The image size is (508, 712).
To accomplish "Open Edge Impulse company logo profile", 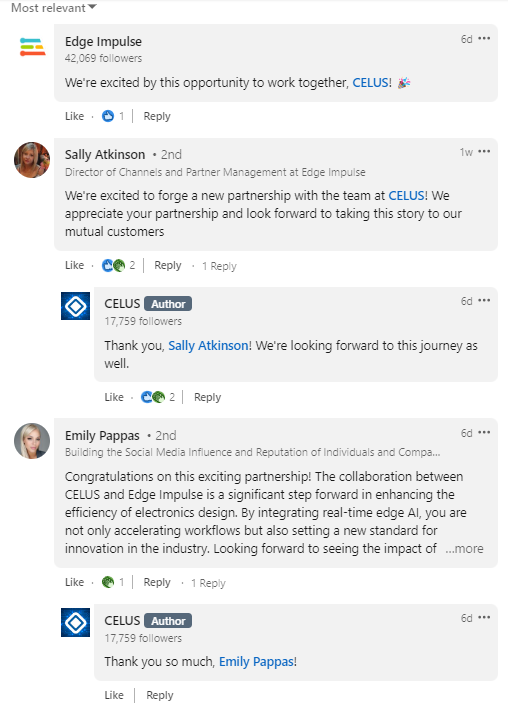I will coord(32,47).
